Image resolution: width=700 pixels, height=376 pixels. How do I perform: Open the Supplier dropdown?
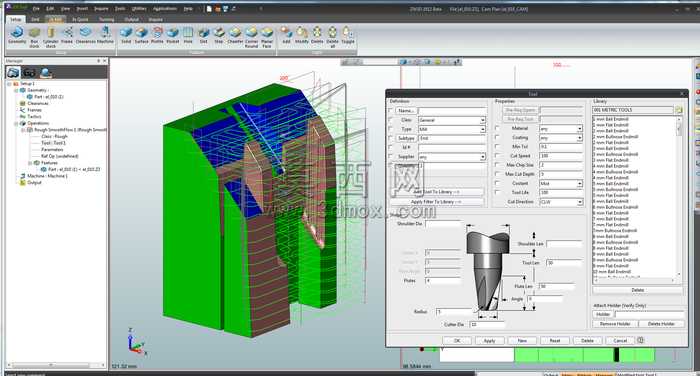click(x=483, y=157)
